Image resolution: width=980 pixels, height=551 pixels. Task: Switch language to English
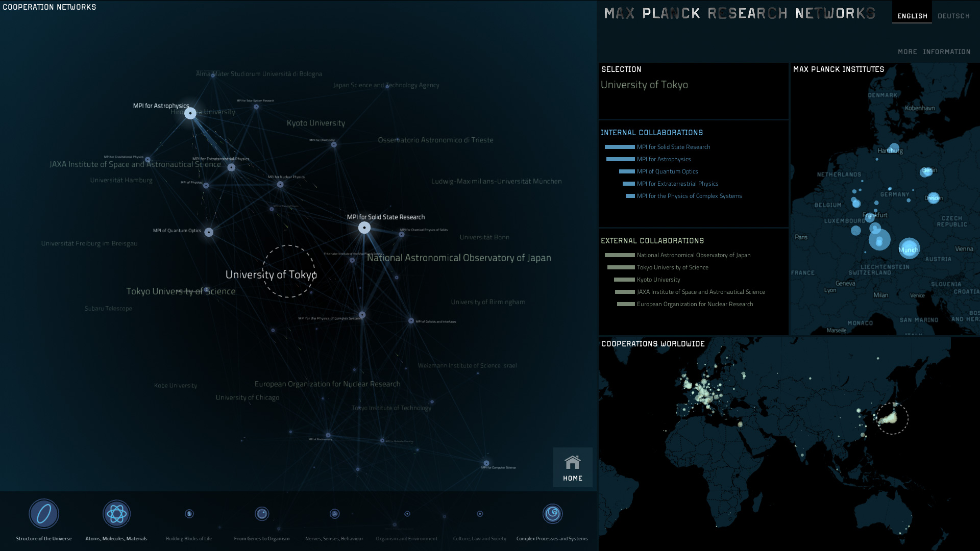912,16
